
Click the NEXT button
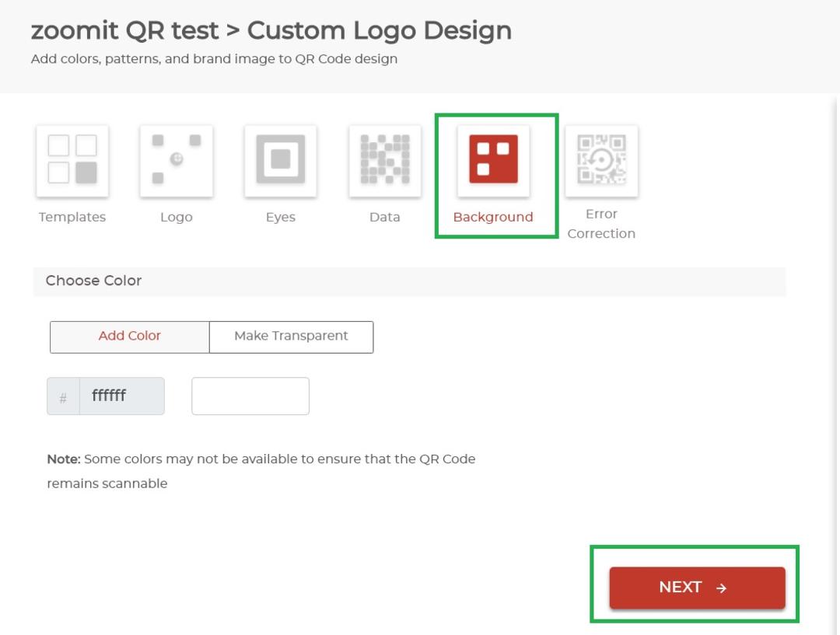[697, 588]
